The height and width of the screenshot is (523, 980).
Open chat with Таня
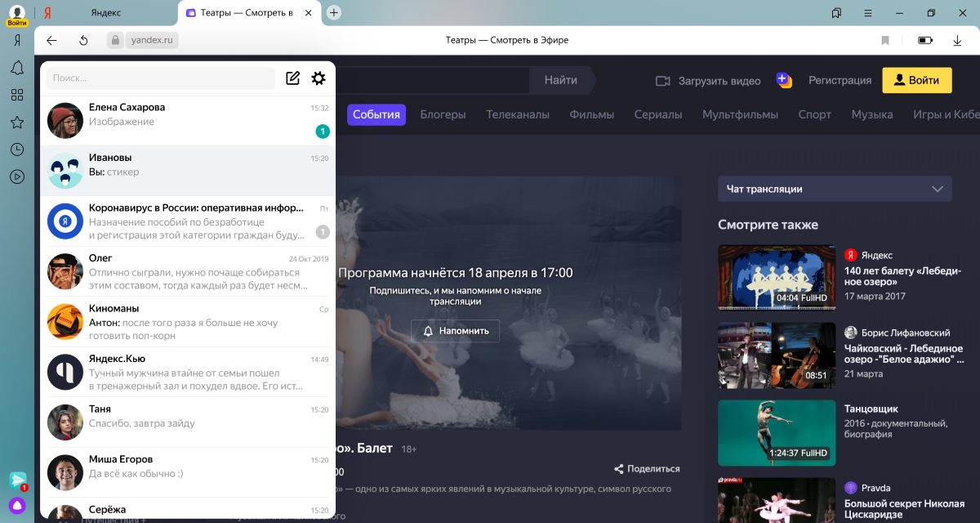pos(188,422)
